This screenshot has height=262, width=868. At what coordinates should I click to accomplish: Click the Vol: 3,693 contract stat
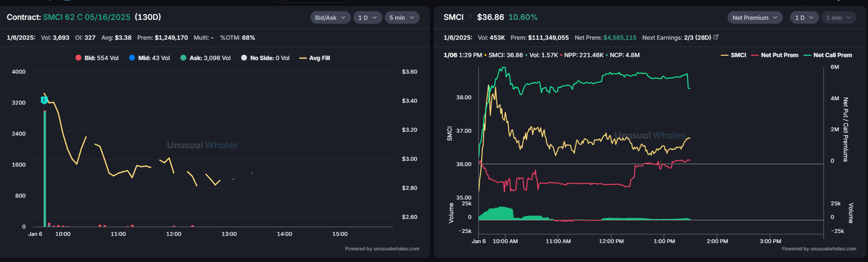55,37
